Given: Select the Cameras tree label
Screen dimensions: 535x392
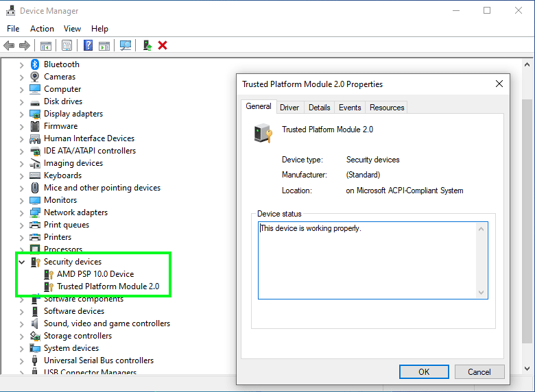Looking at the screenshot, I should 60,77.
